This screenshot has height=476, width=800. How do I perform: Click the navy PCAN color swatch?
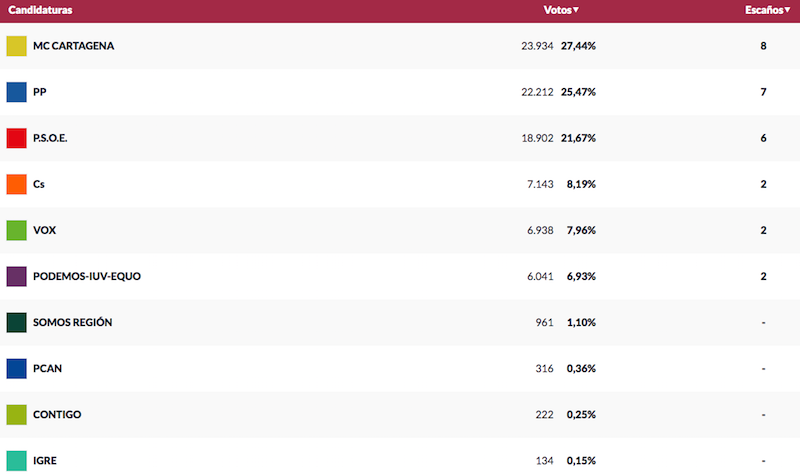(x=16, y=368)
